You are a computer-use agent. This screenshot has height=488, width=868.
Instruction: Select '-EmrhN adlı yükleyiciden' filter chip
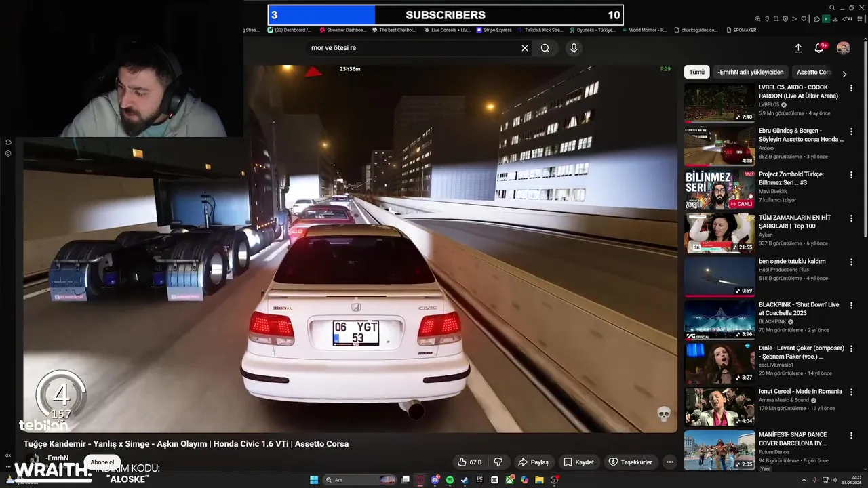click(751, 72)
